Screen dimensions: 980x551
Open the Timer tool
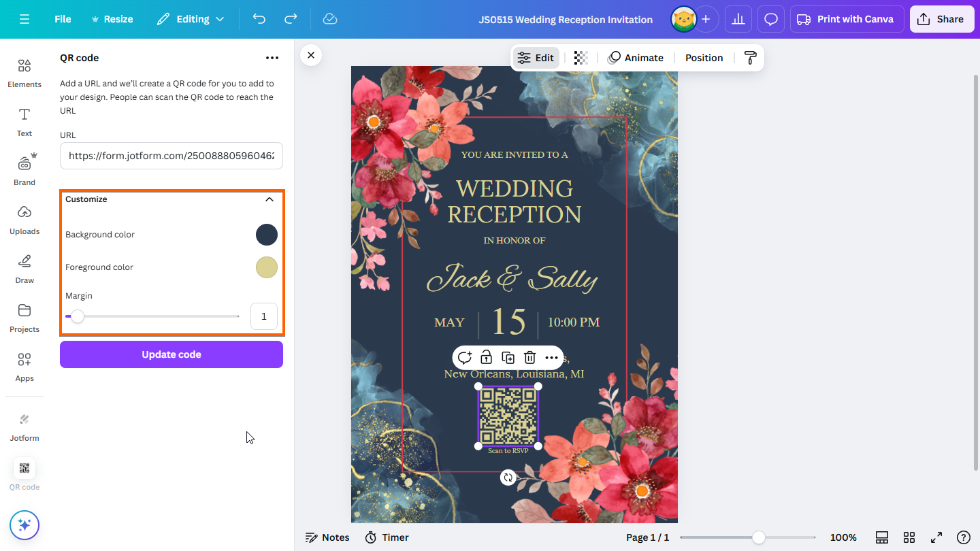pos(387,537)
